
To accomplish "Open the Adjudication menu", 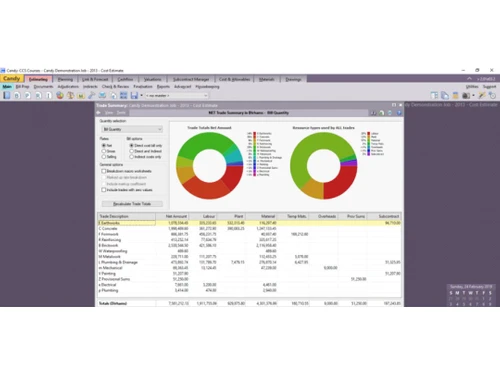I will 68,87.
